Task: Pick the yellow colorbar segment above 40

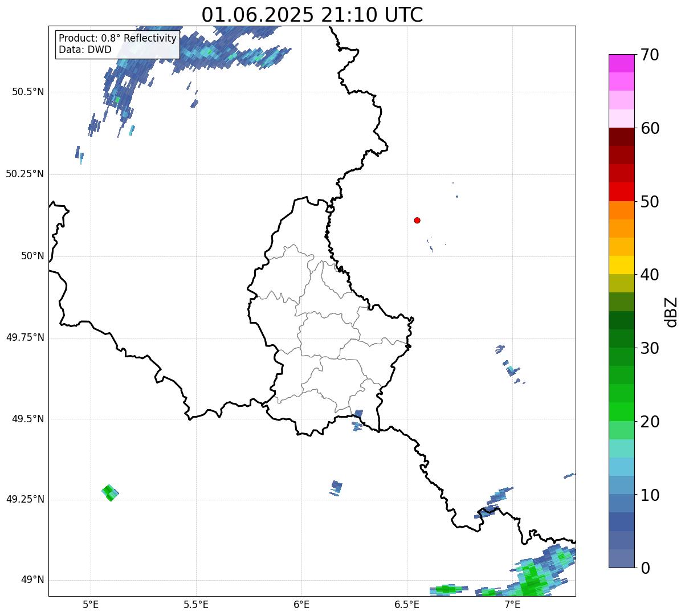Action: pos(622,265)
